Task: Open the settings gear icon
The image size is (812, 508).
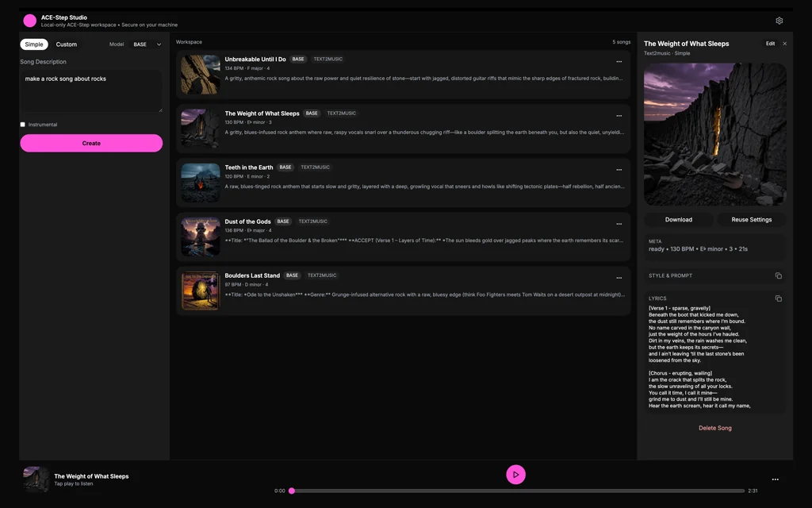Action: [x=779, y=21]
